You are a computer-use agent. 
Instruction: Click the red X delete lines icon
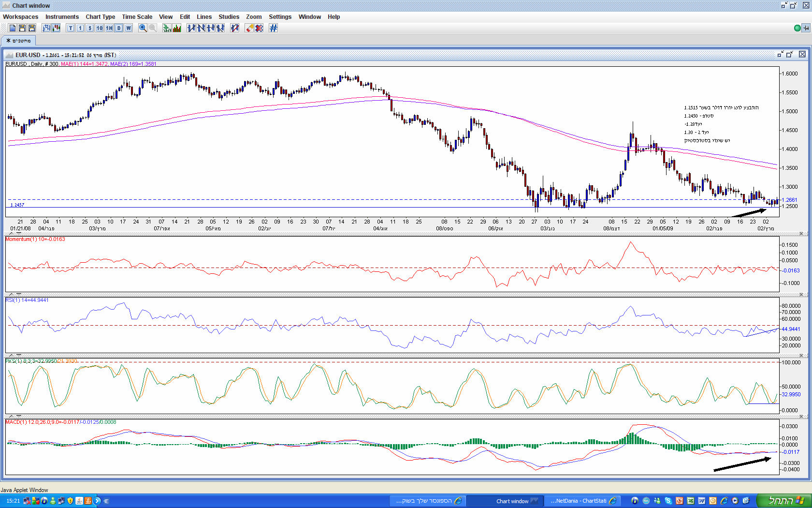(259, 28)
